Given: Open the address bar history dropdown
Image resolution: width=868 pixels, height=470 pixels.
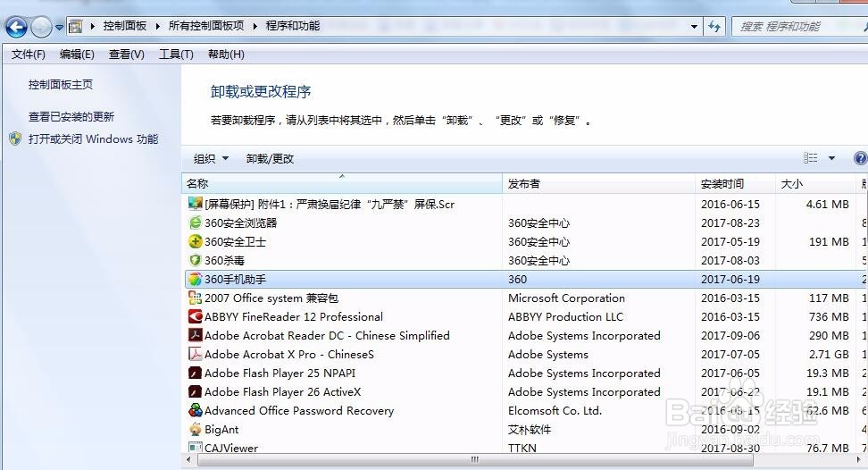Looking at the screenshot, I should click(x=694, y=27).
